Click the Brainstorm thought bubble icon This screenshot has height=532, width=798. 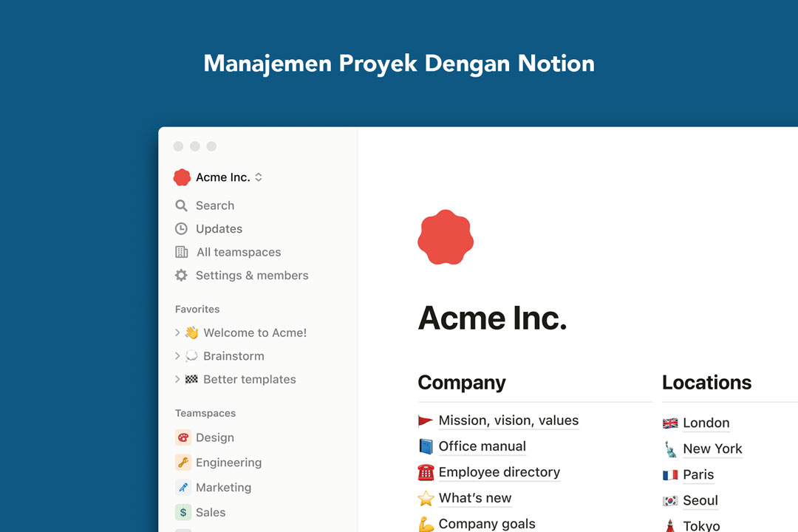coord(191,356)
